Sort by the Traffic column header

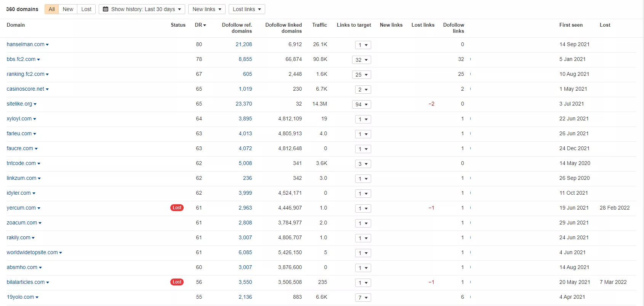[x=320, y=25]
